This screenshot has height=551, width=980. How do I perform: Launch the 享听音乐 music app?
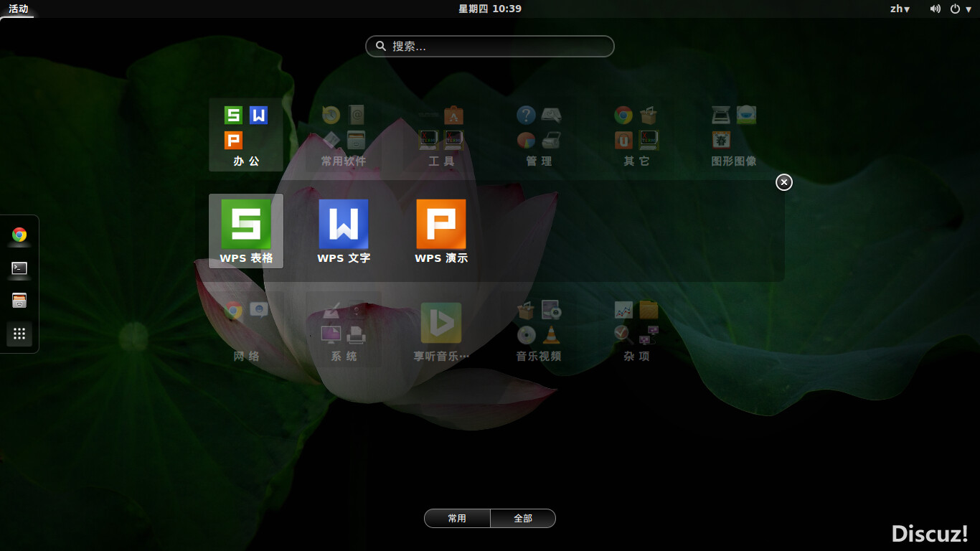tap(441, 330)
